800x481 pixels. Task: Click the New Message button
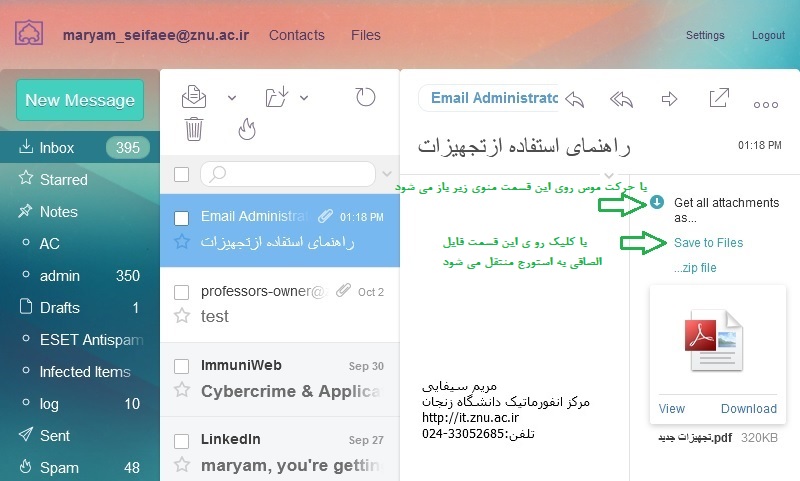click(80, 100)
